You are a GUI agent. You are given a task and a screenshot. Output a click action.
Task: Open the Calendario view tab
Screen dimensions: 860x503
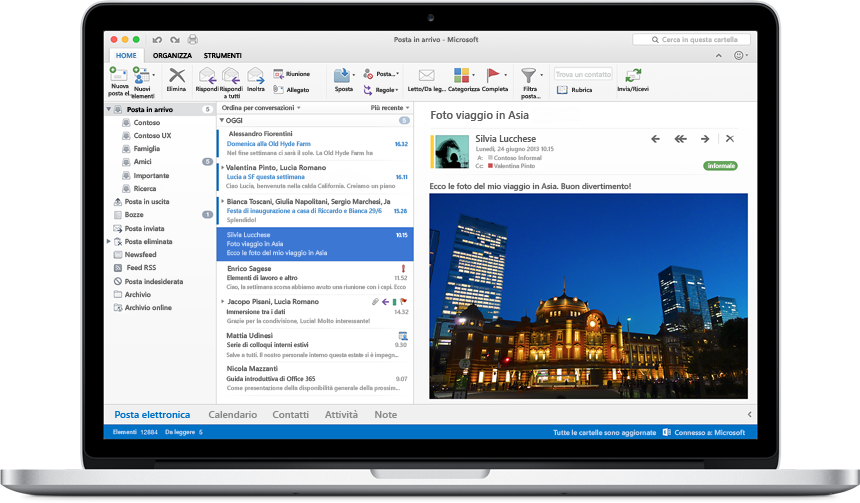pos(231,414)
